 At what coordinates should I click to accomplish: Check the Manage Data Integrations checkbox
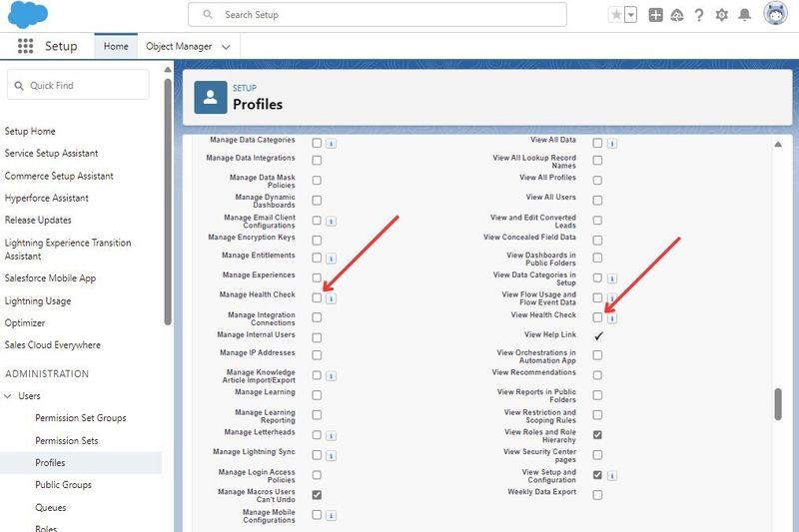coord(317,161)
